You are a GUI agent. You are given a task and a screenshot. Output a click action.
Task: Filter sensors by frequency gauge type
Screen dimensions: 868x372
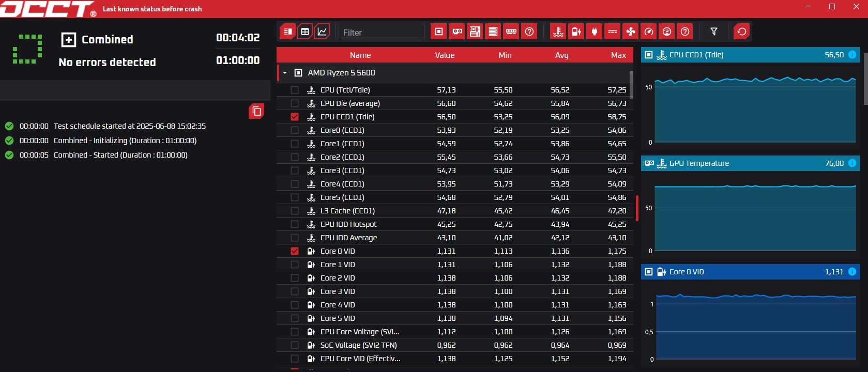[649, 32]
